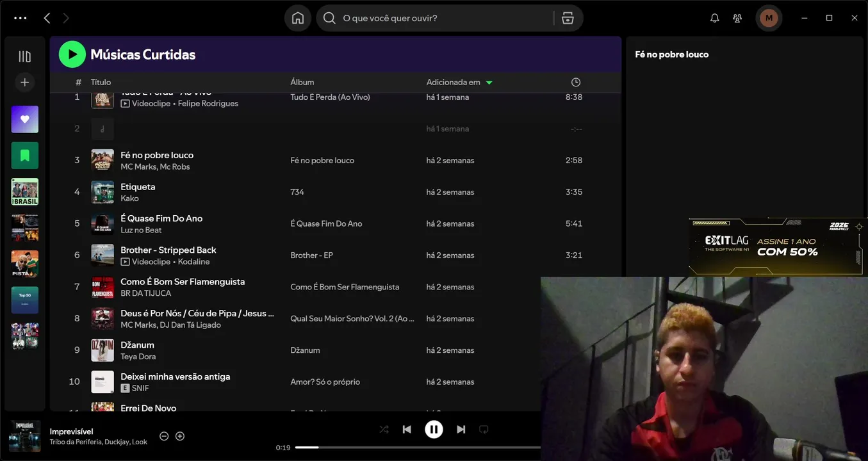Select song Fé no pobre louco

pyautogui.click(x=157, y=155)
